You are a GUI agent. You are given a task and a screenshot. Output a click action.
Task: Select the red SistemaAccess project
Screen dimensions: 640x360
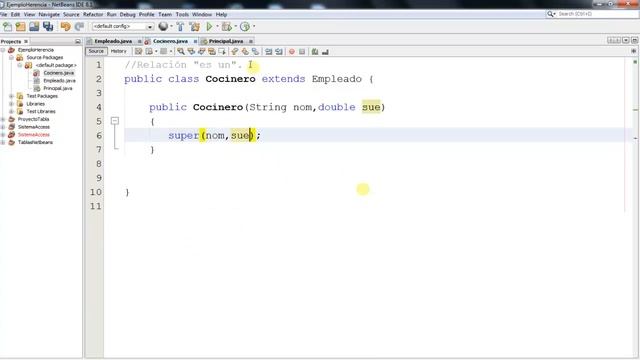pos(33,135)
